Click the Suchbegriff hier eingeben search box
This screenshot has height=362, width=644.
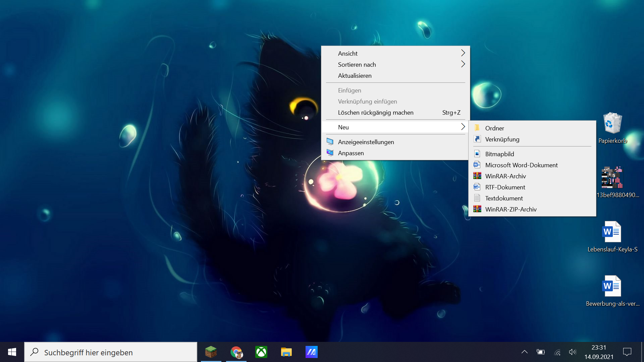(111, 352)
